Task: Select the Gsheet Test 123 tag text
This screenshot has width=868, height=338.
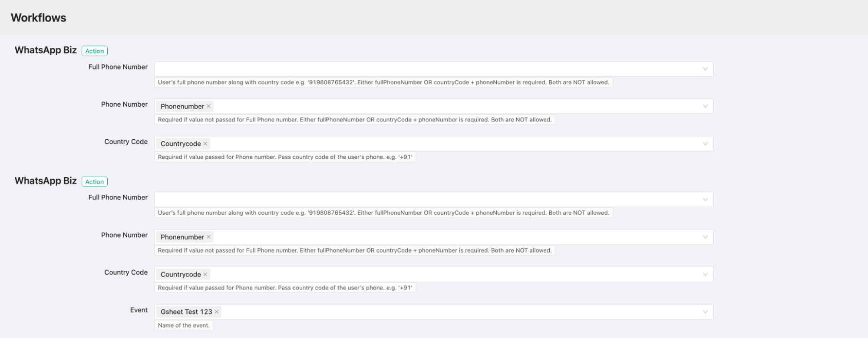Action: (186, 312)
